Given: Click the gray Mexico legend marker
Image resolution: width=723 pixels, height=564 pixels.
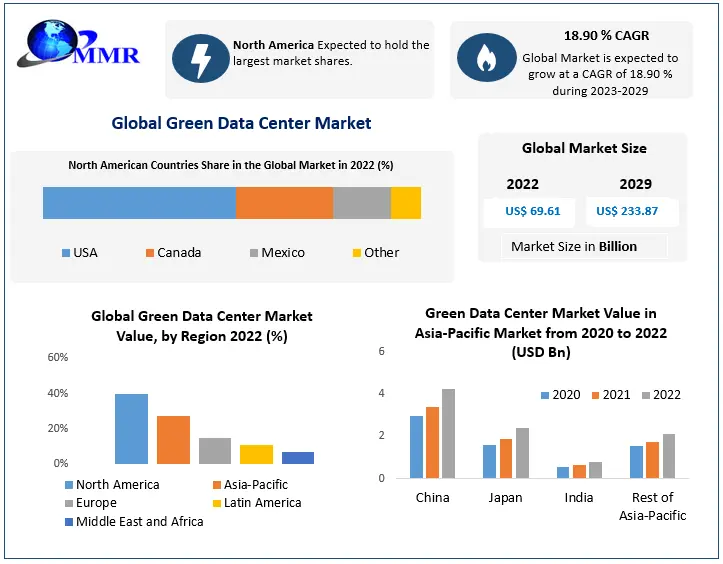Looking at the screenshot, I should tap(254, 253).
